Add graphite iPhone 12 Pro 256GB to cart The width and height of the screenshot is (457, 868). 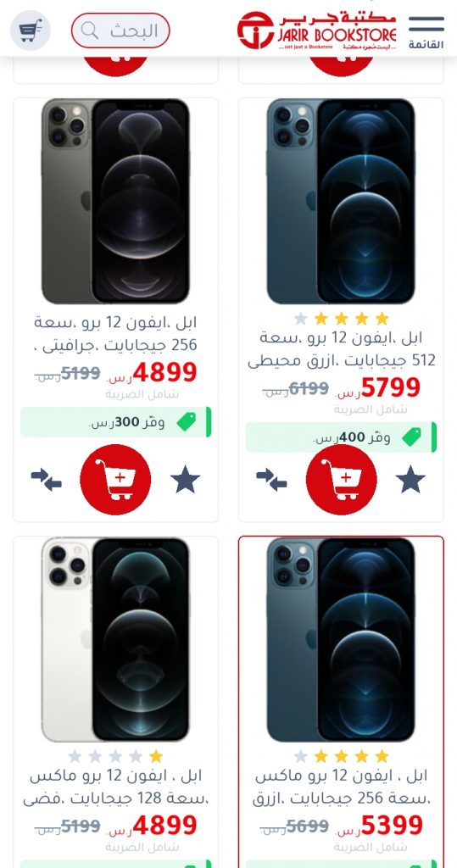[115, 480]
